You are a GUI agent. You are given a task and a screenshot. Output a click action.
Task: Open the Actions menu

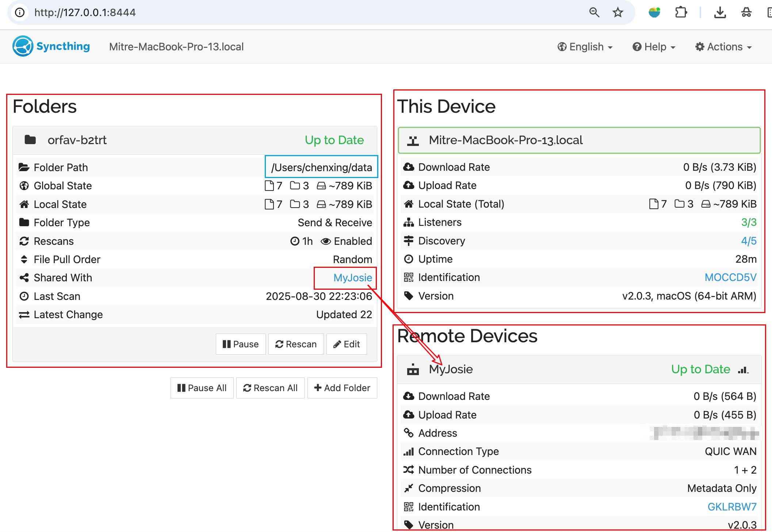[x=723, y=47]
